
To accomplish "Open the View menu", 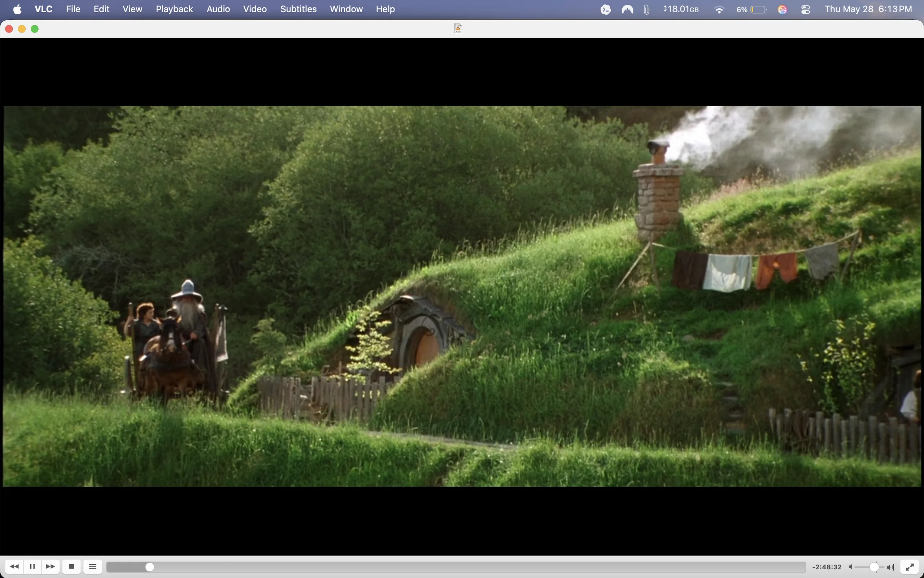I will point(132,9).
